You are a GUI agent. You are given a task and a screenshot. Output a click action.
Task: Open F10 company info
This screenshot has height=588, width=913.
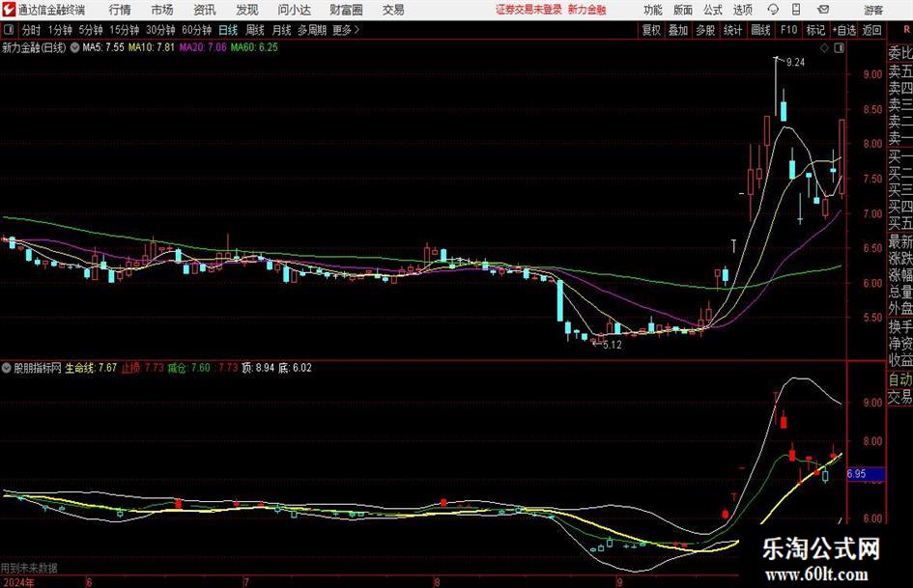coord(788,30)
